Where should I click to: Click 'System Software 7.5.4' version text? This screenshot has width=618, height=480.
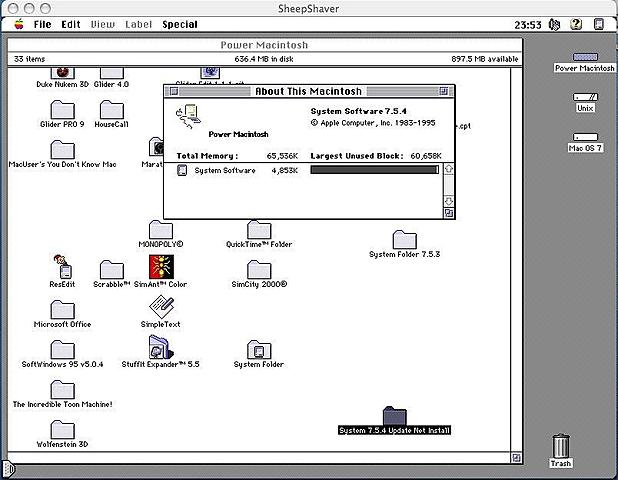[x=359, y=111]
